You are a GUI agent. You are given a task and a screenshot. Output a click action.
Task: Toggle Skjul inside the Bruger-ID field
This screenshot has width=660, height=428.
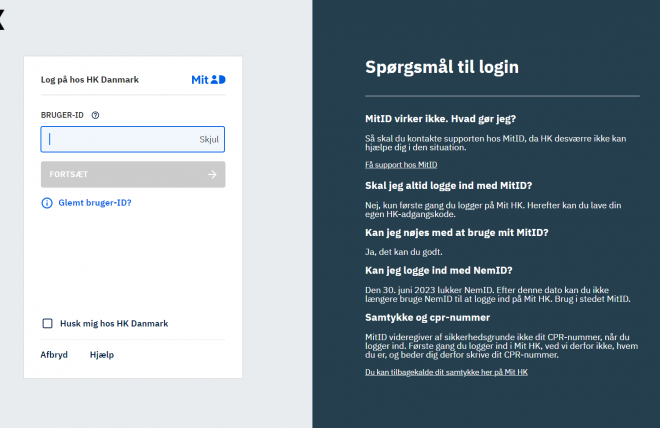pos(209,139)
